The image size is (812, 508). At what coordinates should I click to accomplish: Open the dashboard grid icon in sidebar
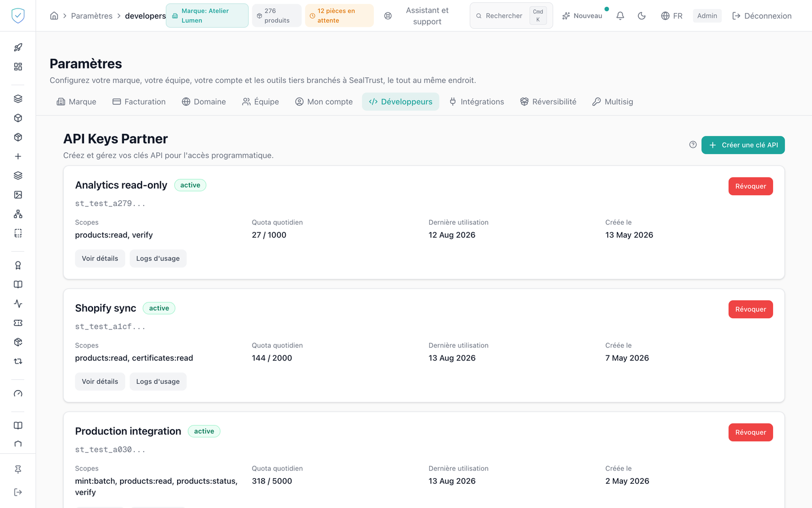tap(18, 67)
